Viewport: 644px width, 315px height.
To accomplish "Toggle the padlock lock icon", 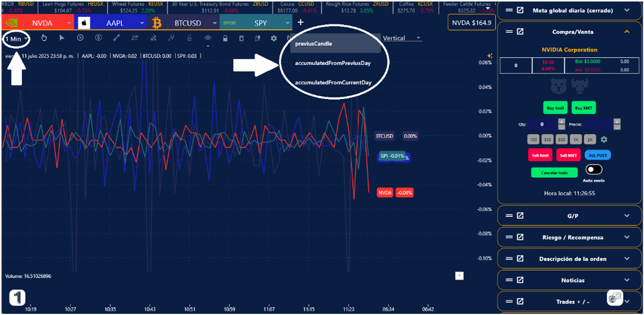I will (225, 38).
